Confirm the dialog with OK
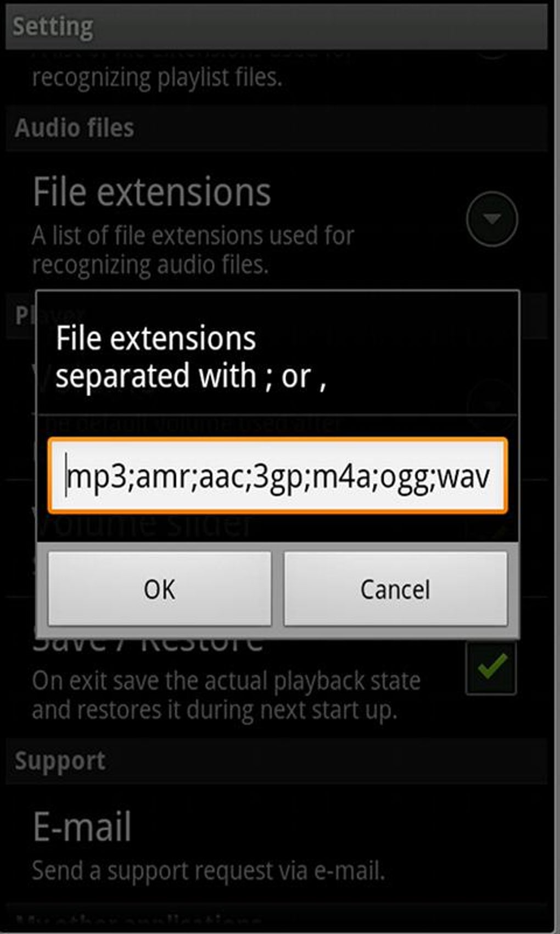The width and height of the screenshot is (560, 934). point(160,589)
